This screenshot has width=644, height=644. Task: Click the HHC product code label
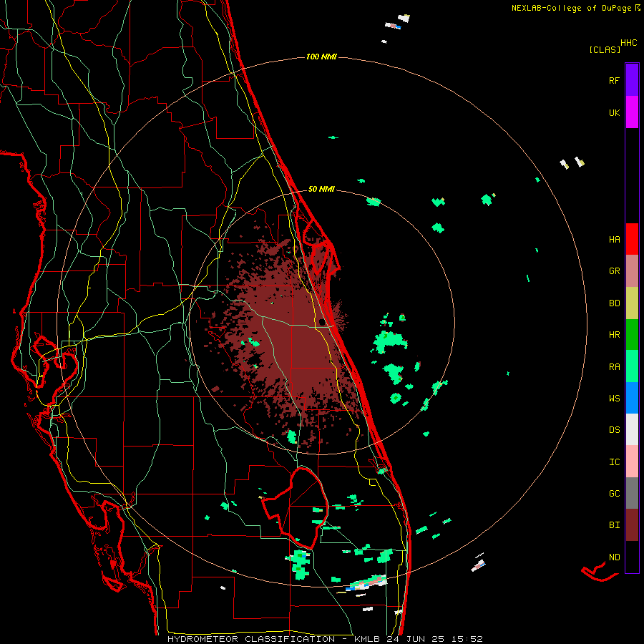point(629,43)
